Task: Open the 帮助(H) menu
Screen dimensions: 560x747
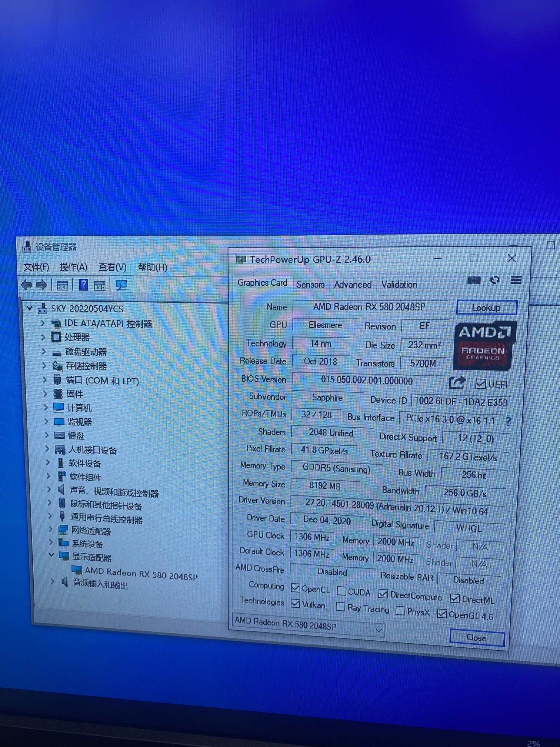Action: click(x=152, y=267)
